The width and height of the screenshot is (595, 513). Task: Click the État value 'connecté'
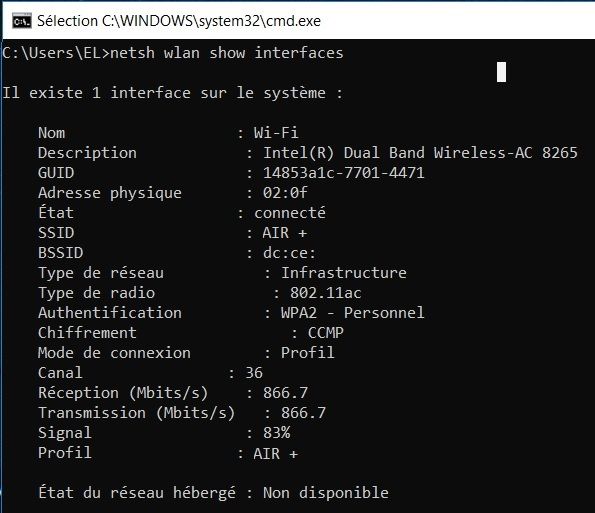(290, 212)
